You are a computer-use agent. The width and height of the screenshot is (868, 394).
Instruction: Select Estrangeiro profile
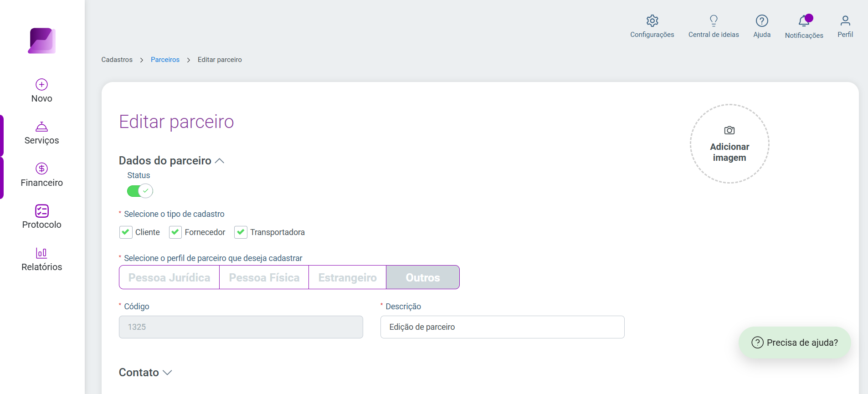point(348,277)
